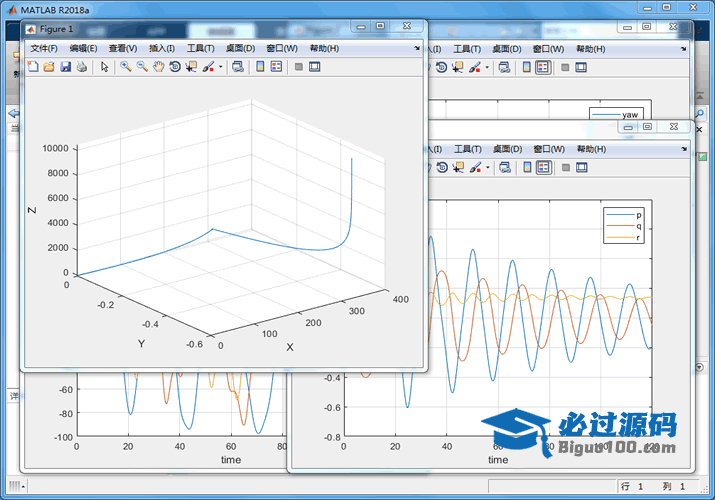
Task: Select Rotate 3D in p/q/r figure window
Action: (442, 167)
